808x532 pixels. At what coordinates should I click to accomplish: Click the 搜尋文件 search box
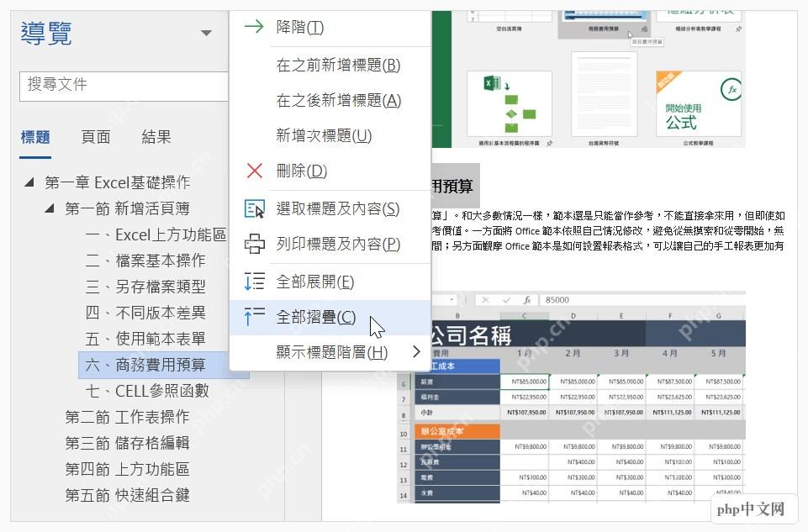(x=124, y=86)
